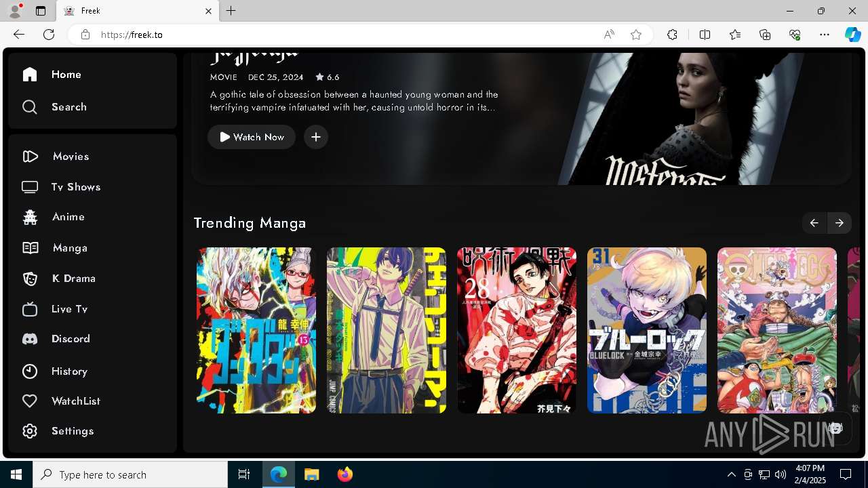Open the Browser essentials icon
This screenshot has height=488, width=868.
pyautogui.click(x=795, y=35)
